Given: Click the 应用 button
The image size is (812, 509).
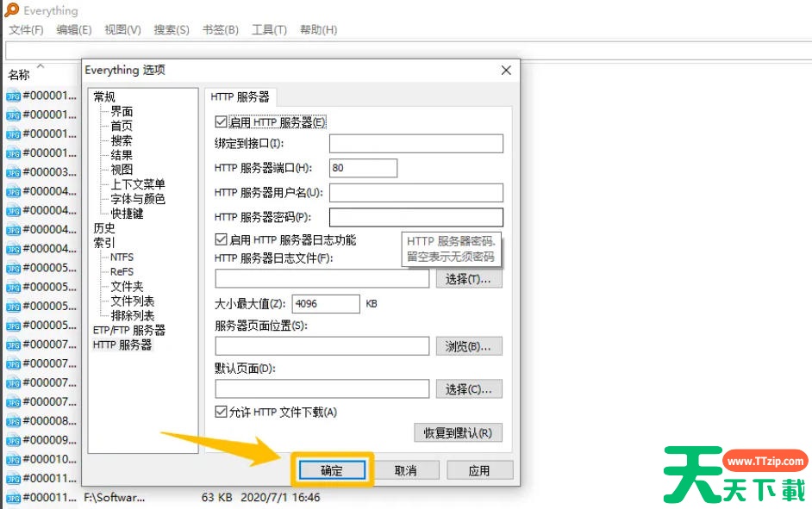Looking at the screenshot, I should [479, 469].
